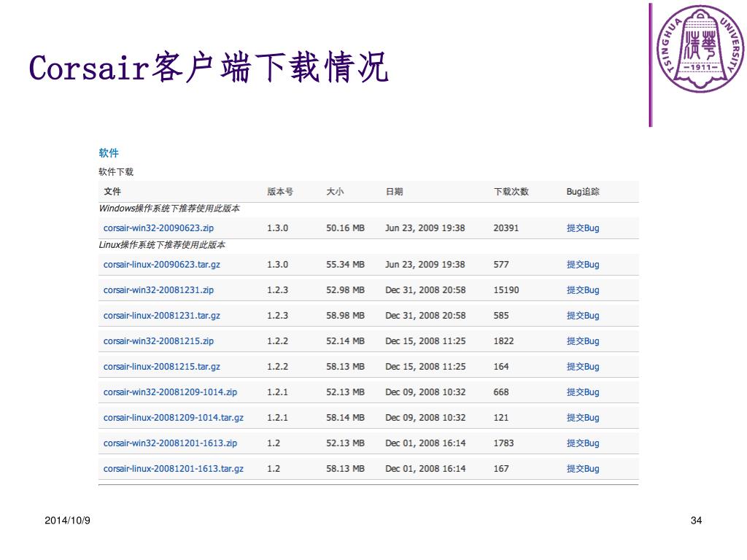
Task: Download corsair-linux-20081201-1613.tar.gz
Action: click(174, 469)
